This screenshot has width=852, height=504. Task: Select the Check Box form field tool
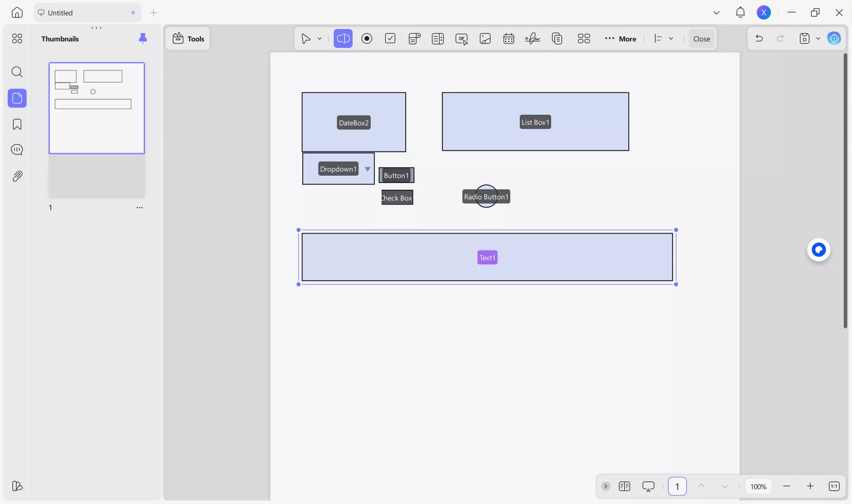(x=390, y=38)
